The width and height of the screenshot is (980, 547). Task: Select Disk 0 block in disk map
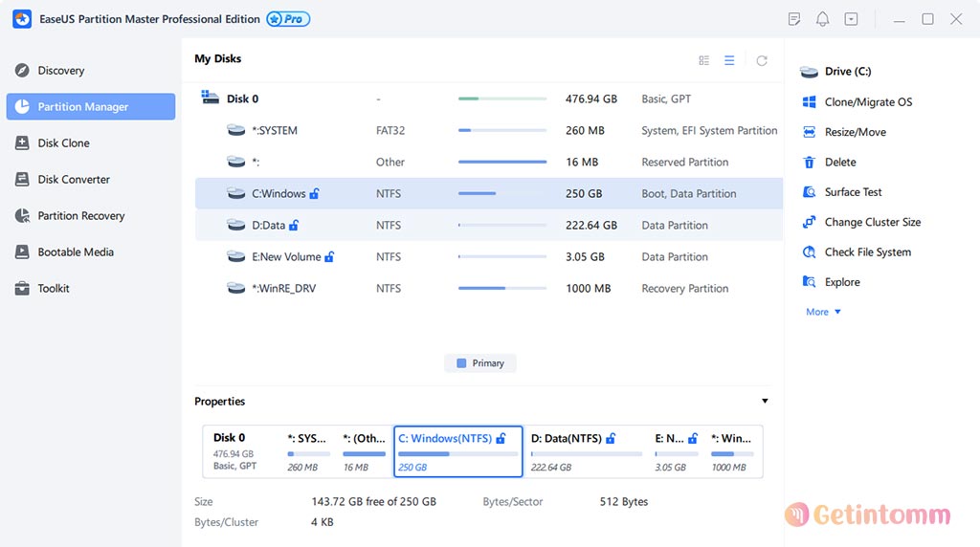coord(242,451)
